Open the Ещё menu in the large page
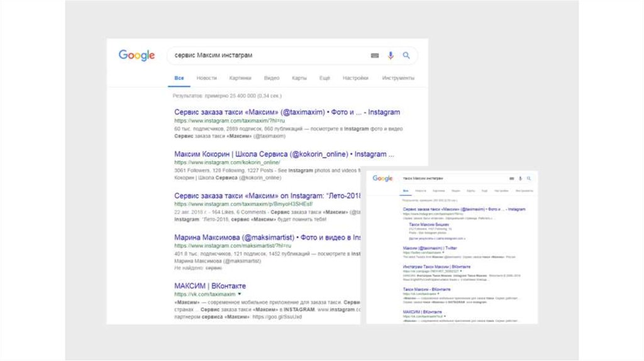 point(325,78)
